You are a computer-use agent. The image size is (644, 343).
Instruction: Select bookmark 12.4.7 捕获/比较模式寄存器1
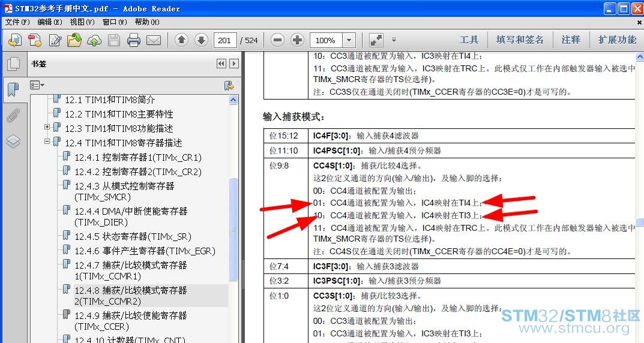(x=131, y=271)
